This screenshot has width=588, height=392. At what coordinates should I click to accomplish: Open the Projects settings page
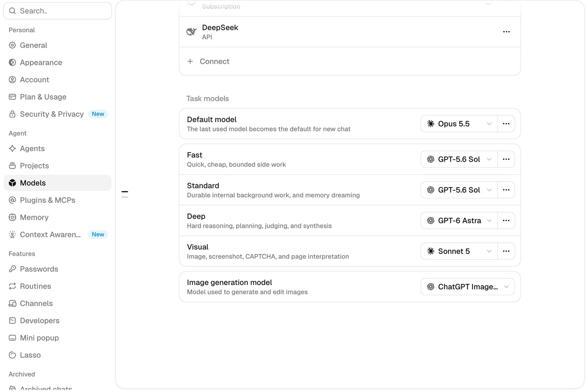(57, 166)
